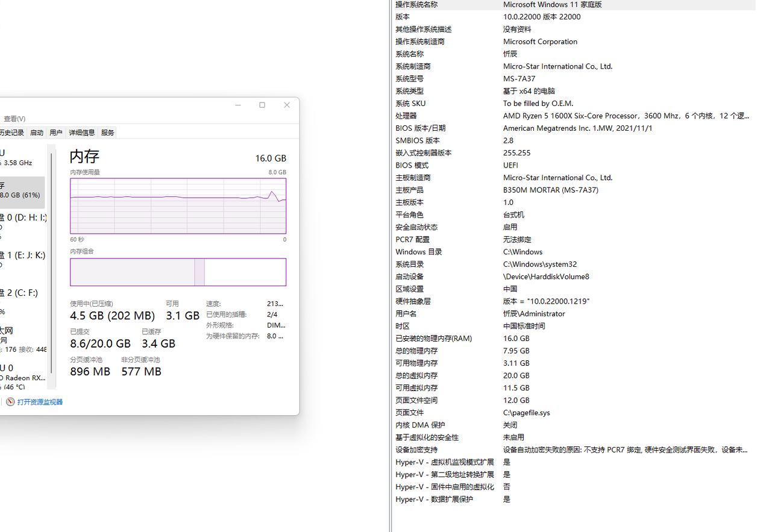Click the 内存组合 composition bar
The image size is (781, 532).
pyautogui.click(x=178, y=272)
